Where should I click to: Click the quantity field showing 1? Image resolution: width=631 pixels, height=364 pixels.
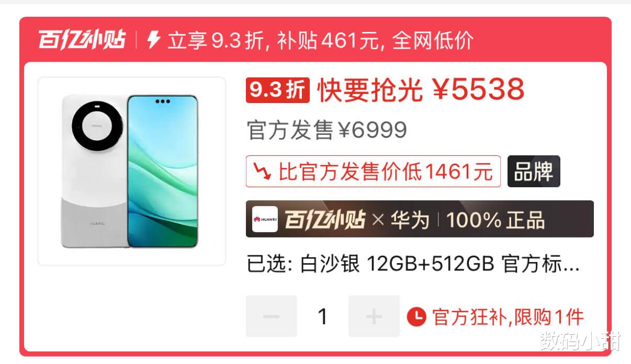[323, 316]
